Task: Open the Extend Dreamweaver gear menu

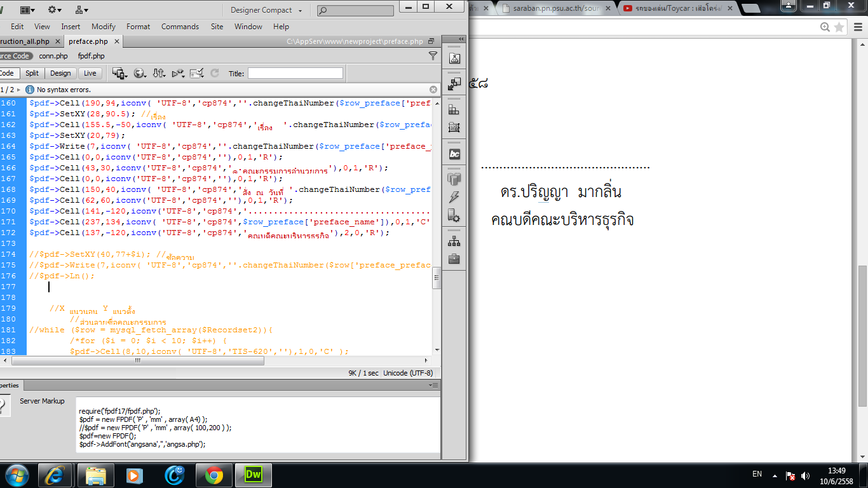Action: (55, 10)
